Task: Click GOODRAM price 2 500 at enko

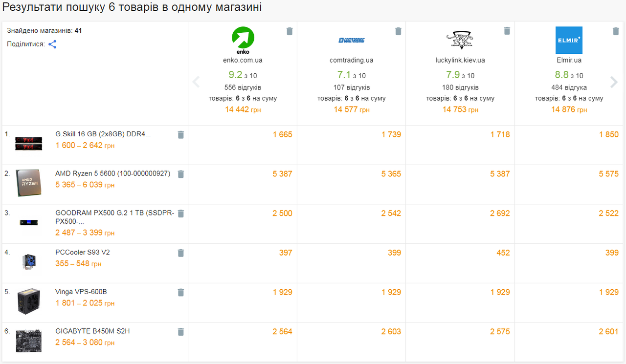Action: point(282,213)
